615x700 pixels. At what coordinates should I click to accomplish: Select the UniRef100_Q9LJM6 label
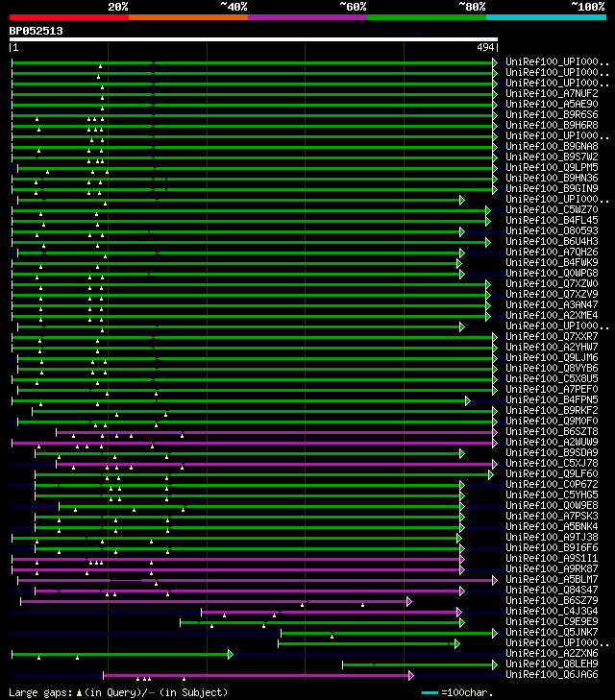pyautogui.click(x=552, y=357)
